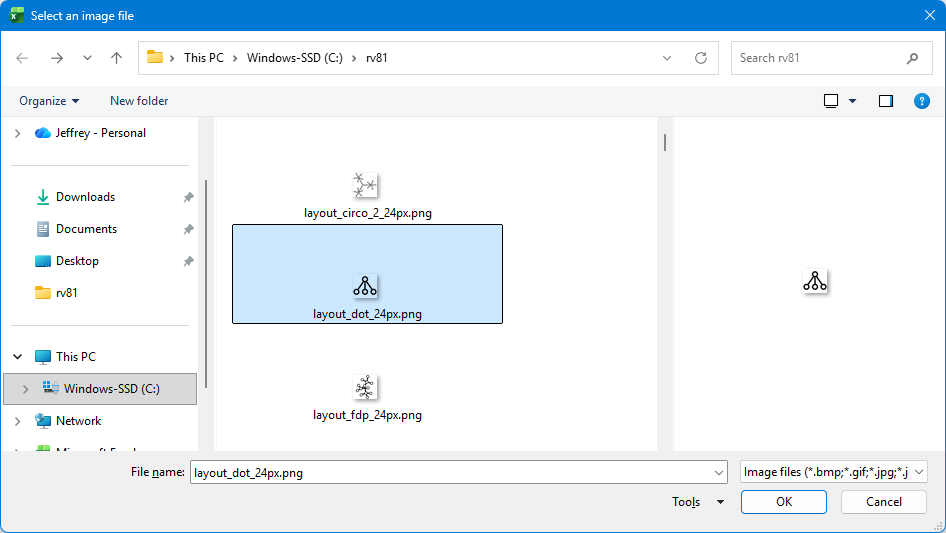Open the Tools menu
This screenshot has width=946, height=533.
(x=697, y=502)
